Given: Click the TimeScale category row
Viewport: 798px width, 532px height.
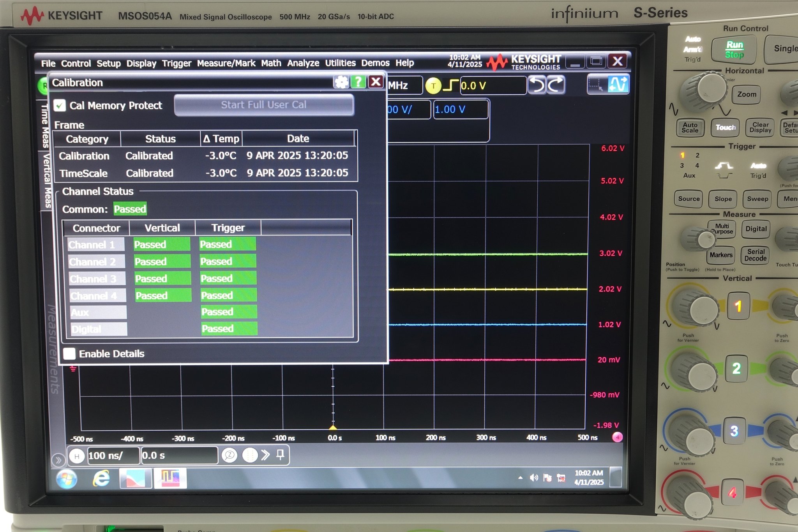Looking at the screenshot, I should tap(205, 173).
